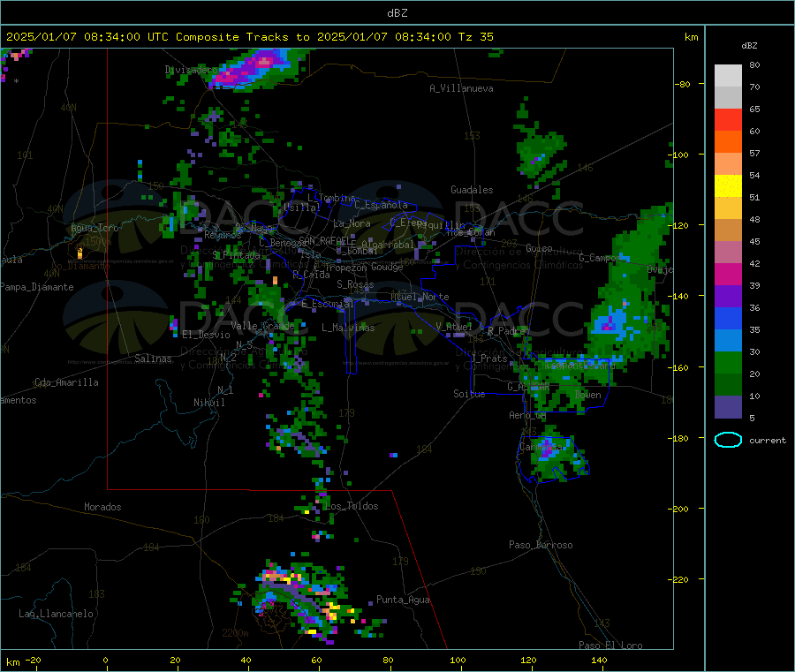Click the 'N_1' label near Nihuil
Viewport: 795px width, 672px height.
click(x=225, y=389)
